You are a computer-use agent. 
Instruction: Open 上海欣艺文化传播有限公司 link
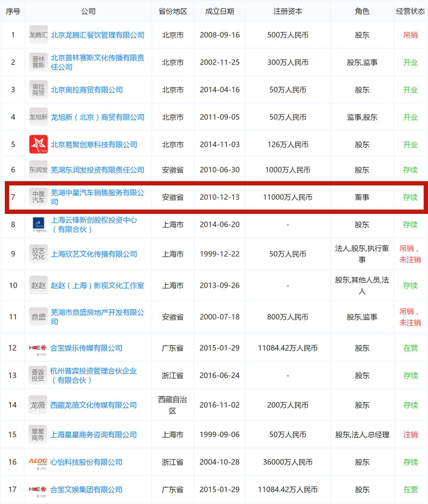tap(94, 254)
